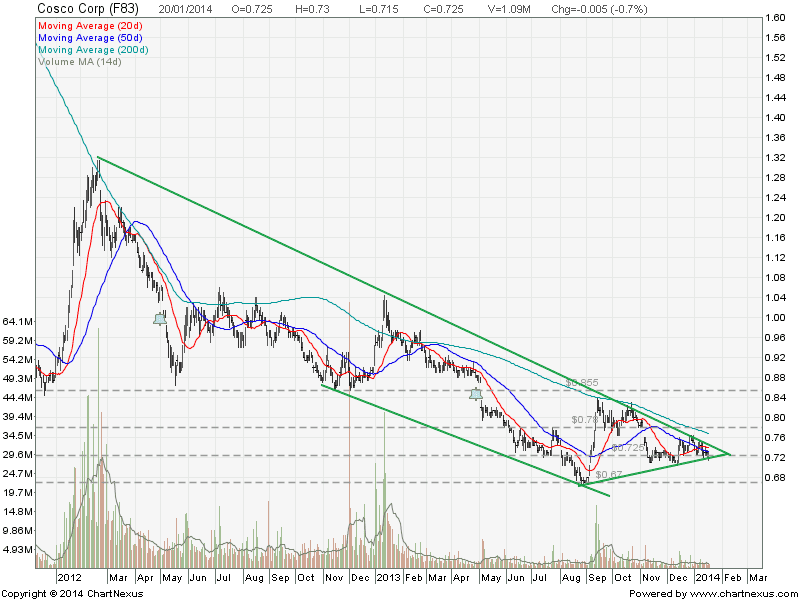Click the 29.6M volume axis label

coord(18,455)
